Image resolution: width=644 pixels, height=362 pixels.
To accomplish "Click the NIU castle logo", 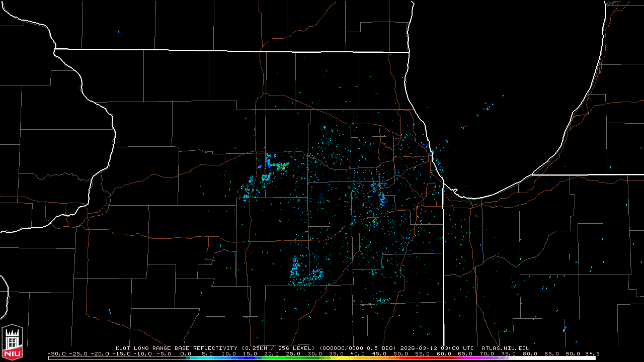I will (x=12, y=343).
